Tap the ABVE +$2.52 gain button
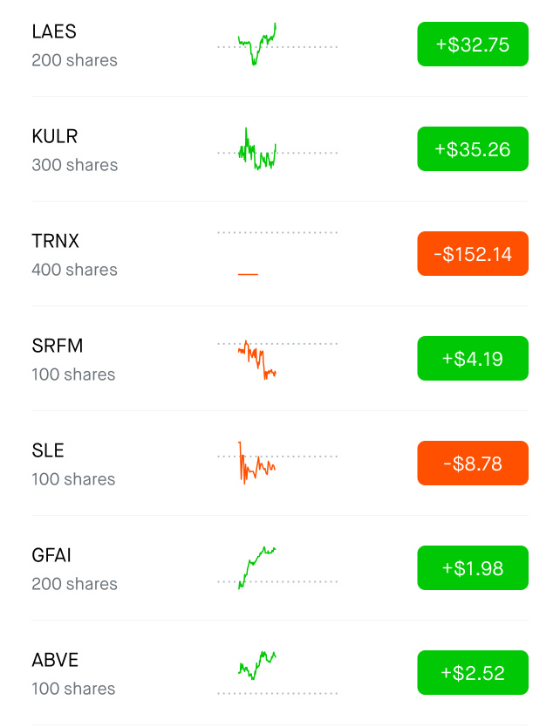560x728 pixels. [473, 673]
